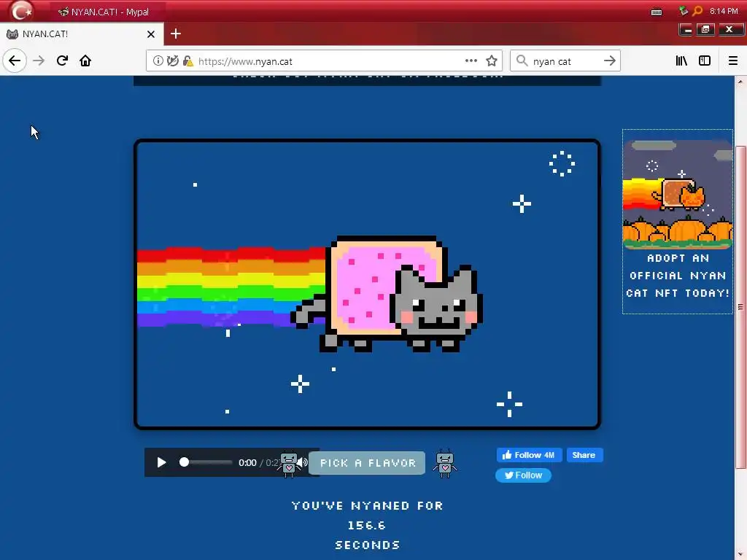Click the Twitter Follow button

click(x=524, y=475)
